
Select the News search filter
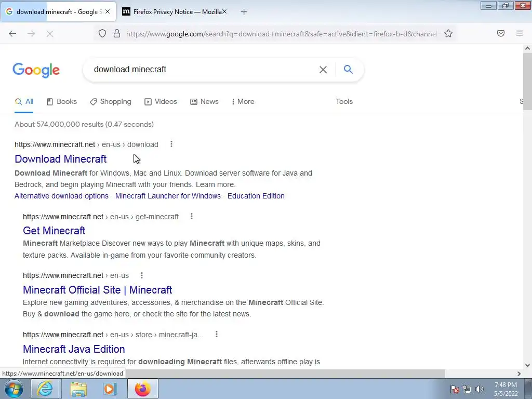pos(204,101)
